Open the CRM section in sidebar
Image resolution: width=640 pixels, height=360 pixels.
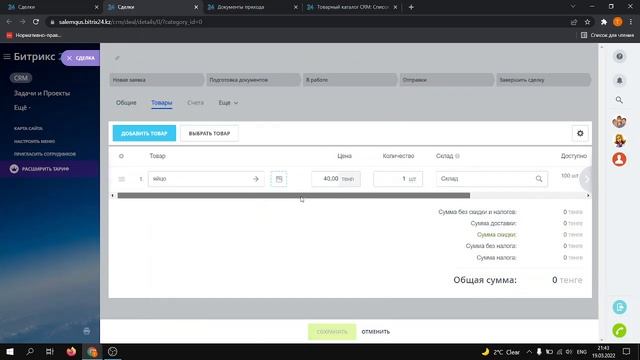point(21,78)
